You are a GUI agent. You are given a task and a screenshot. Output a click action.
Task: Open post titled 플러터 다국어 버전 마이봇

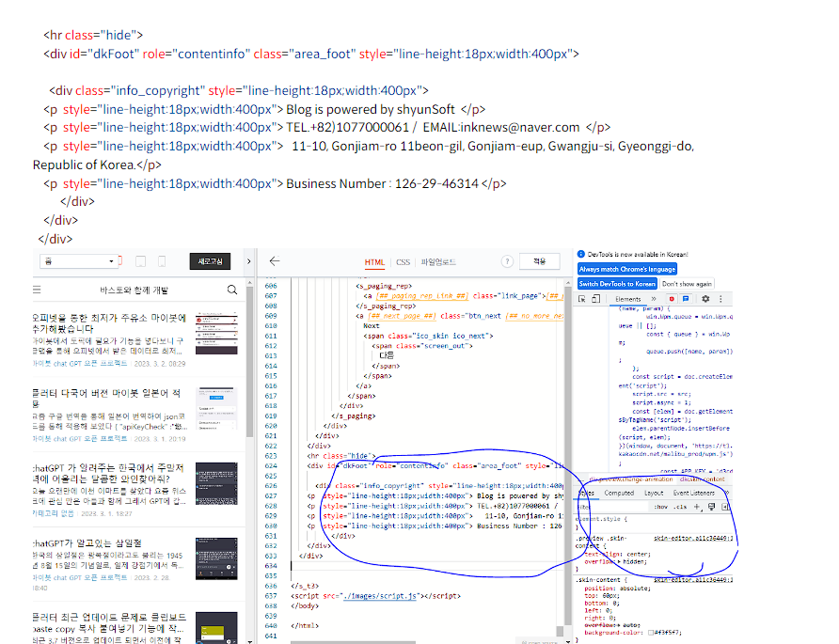[x=106, y=398]
